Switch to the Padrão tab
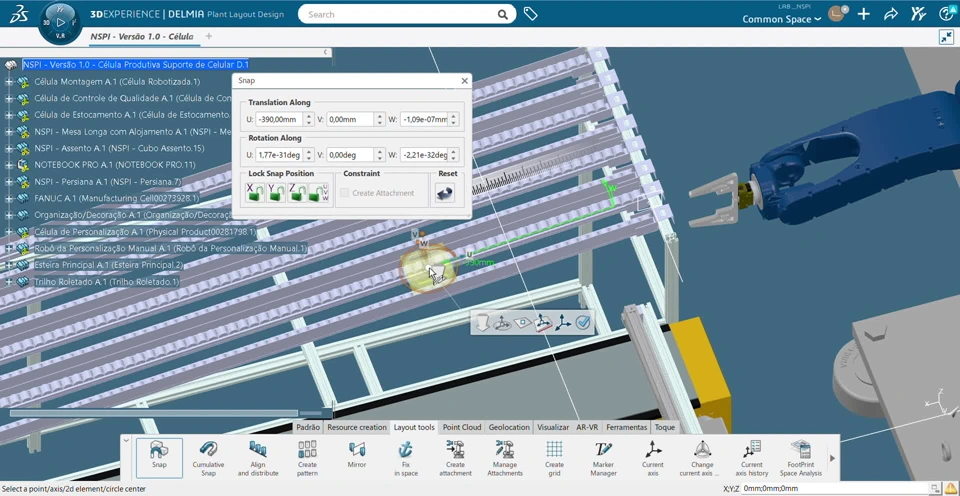The height and width of the screenshot is (496, 960). 308,427
